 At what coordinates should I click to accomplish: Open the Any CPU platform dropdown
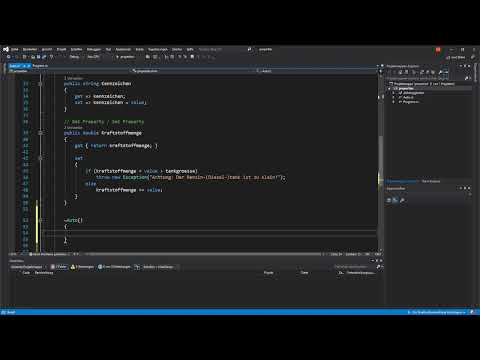[x=95, y=57]
